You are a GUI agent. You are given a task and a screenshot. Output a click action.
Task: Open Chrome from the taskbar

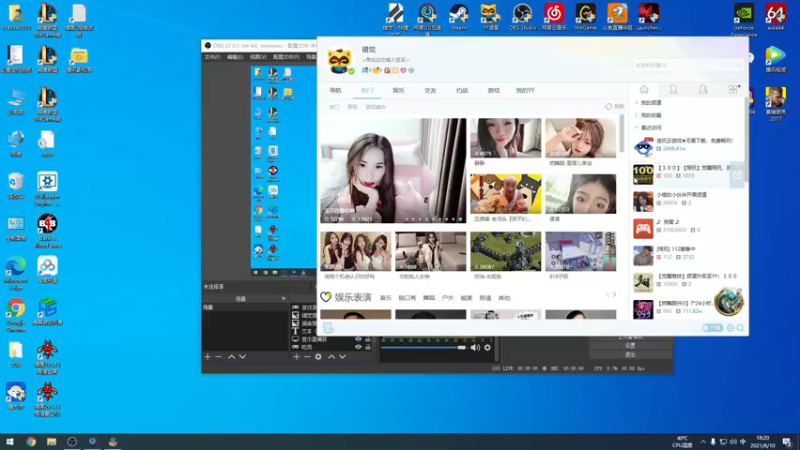point(31,441)
